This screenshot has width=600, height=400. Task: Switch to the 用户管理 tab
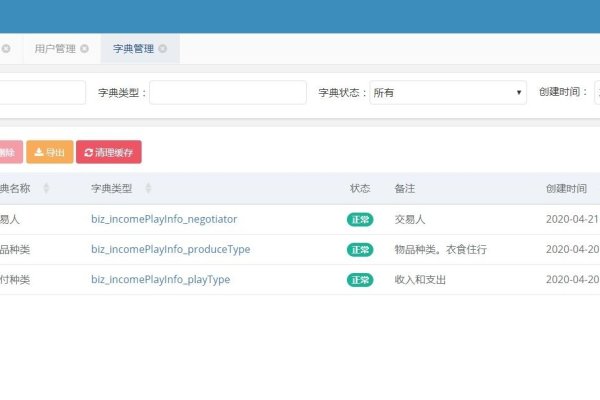[x=55, y=49]
